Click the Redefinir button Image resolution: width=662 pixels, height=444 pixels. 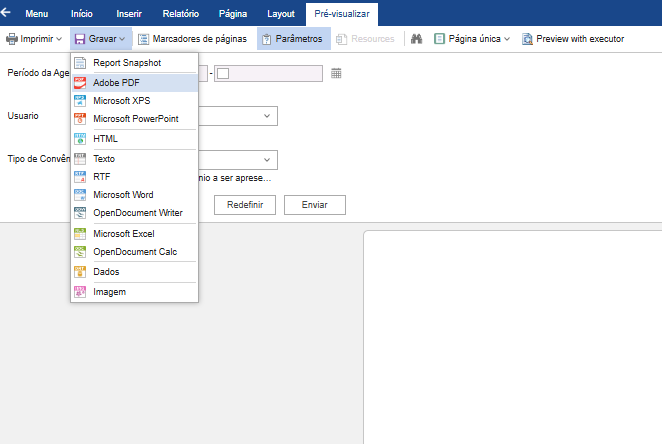245,205
